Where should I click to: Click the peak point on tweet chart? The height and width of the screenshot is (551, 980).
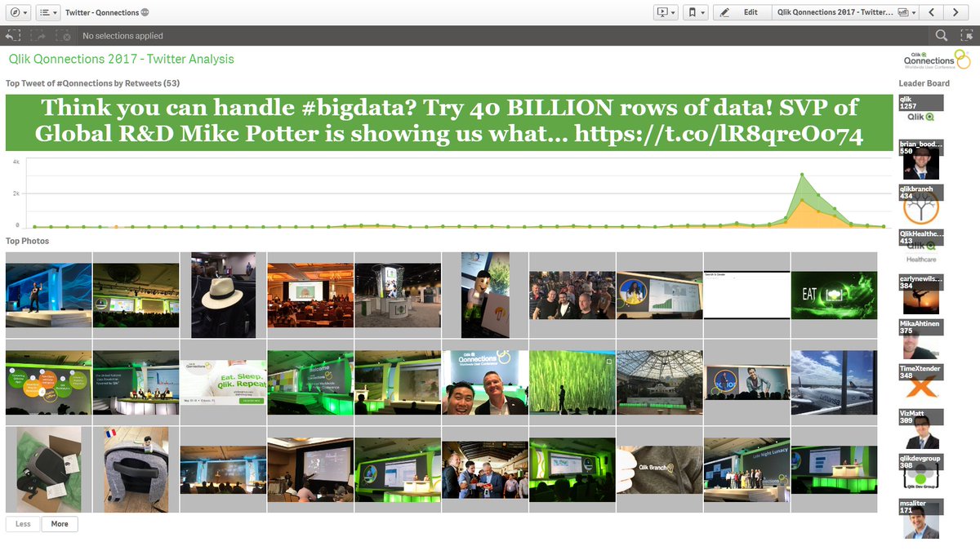point(803,174)
